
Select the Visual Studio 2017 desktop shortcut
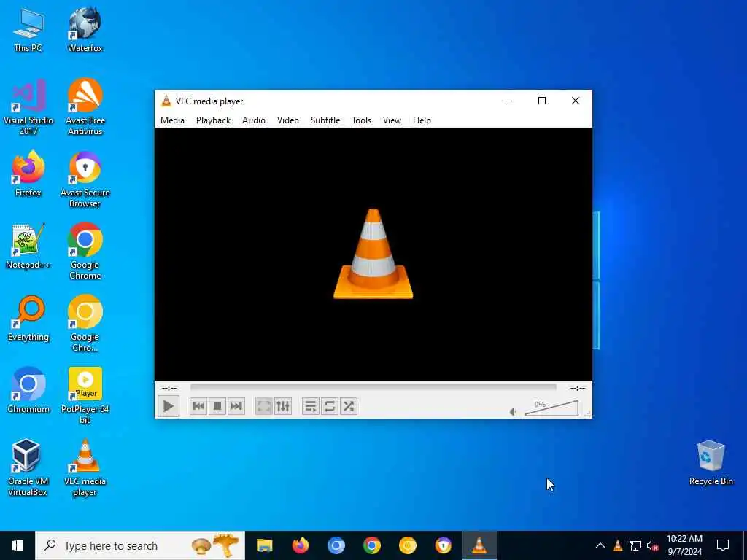[x=28, y=107]
